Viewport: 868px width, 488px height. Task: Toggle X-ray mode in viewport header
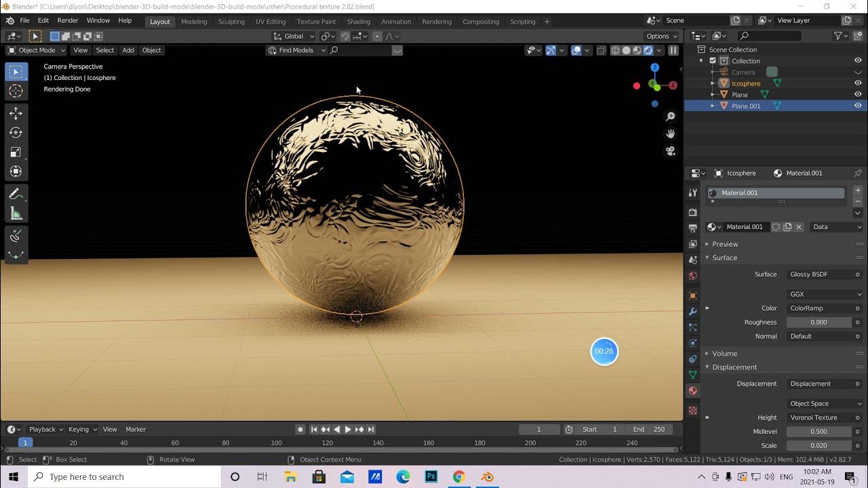(x=601, y=50)
